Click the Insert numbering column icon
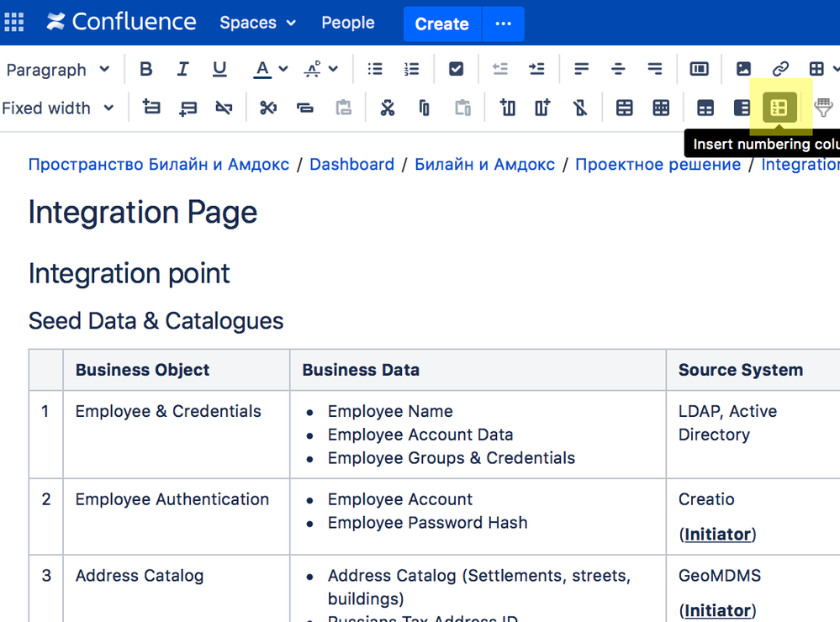The height and width of the screenshot is (622, 840). coord(779,108)
